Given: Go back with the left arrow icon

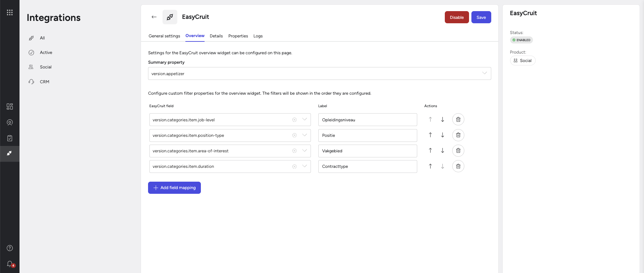Looking at the screenshot, I should 154,17.
